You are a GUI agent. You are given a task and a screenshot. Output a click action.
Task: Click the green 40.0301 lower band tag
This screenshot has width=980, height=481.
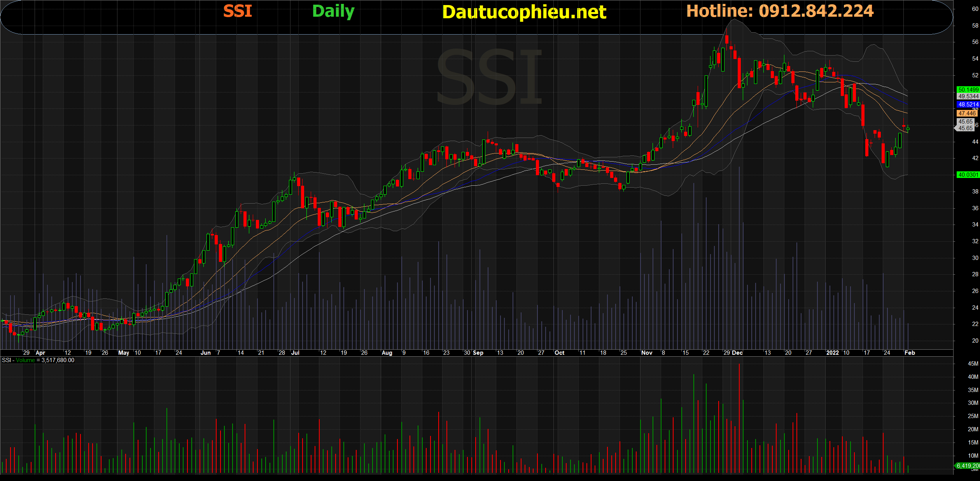pyautogui.click(x=968, y=175)
